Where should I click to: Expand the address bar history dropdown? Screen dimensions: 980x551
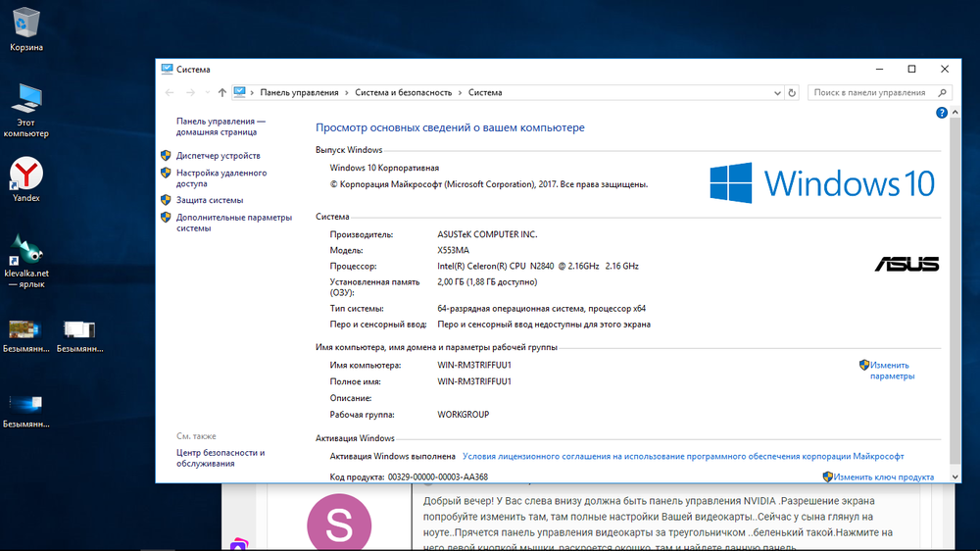[778, 92]
